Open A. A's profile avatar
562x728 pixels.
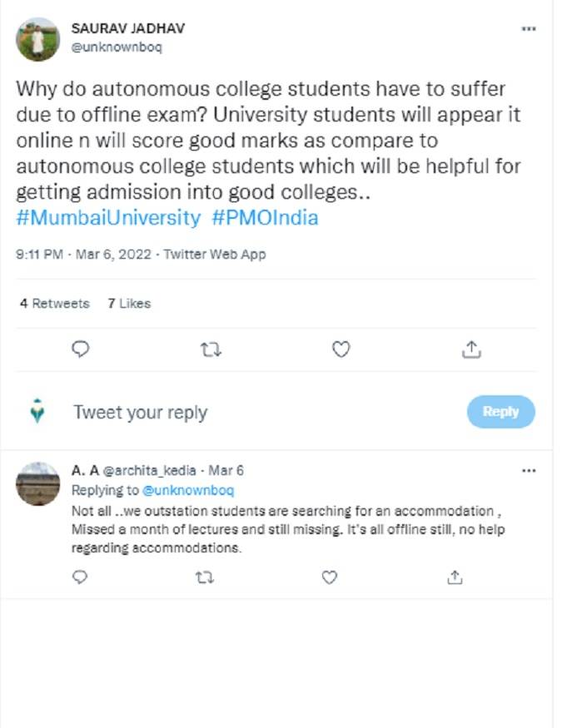click(x=38, y=484)
